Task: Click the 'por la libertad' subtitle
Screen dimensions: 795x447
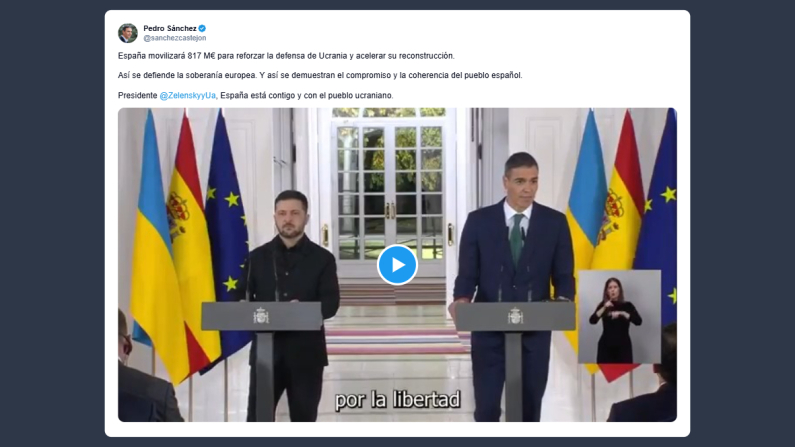Action: [397, 399]
